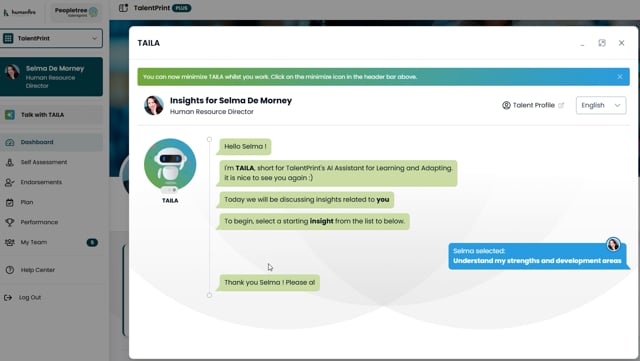Click the Dashboard gauge icon
Viewport: 640px width, 361px height.
(10, 143)
